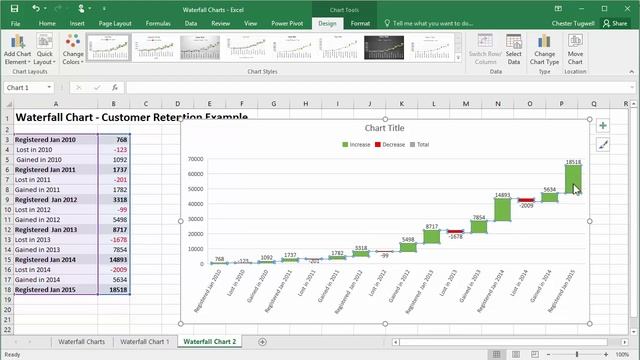Click Select Data icon

(513, 49)
